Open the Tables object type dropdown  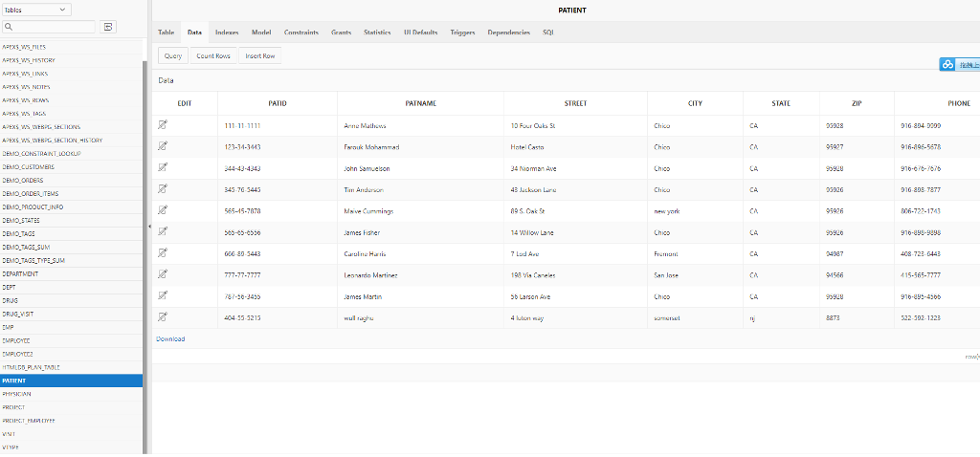(x=36, y=10)
